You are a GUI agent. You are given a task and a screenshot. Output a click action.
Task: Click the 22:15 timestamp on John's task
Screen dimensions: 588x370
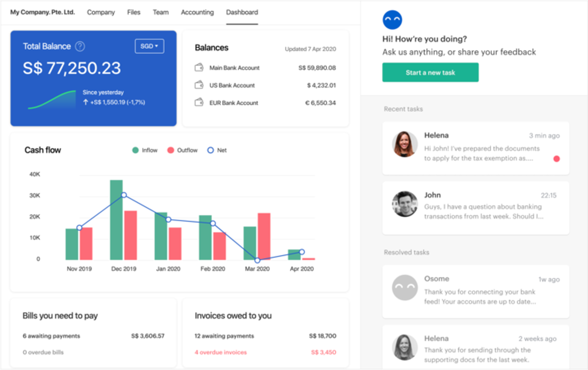pos(548,195)
